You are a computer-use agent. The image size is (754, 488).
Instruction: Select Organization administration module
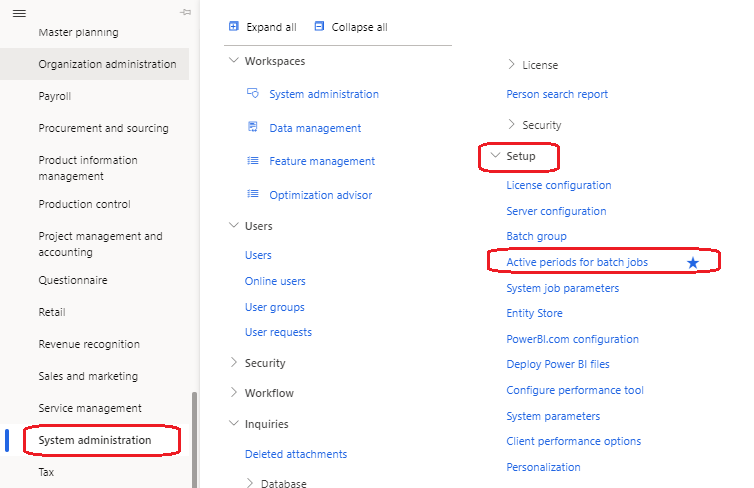107,64
